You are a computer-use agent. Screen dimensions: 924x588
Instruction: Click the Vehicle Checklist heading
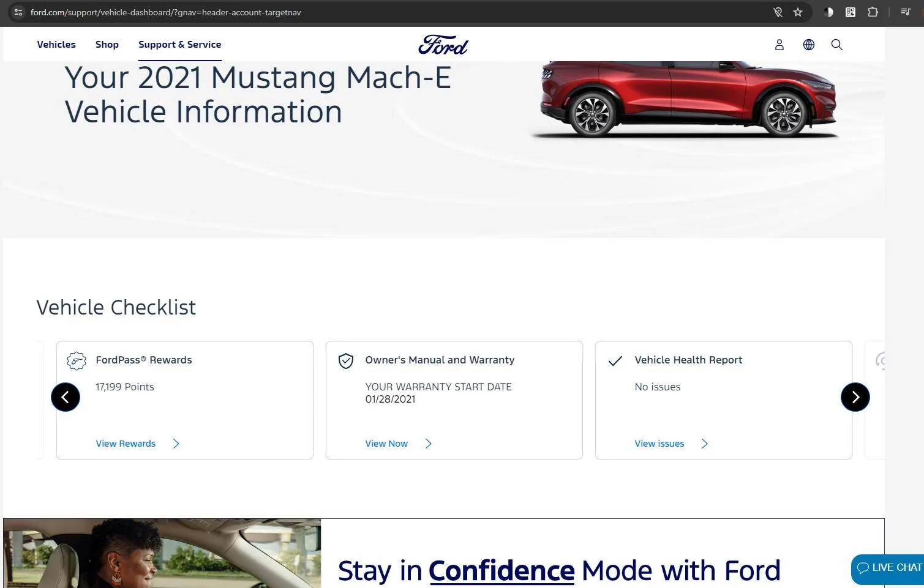(x=116, y=307)
